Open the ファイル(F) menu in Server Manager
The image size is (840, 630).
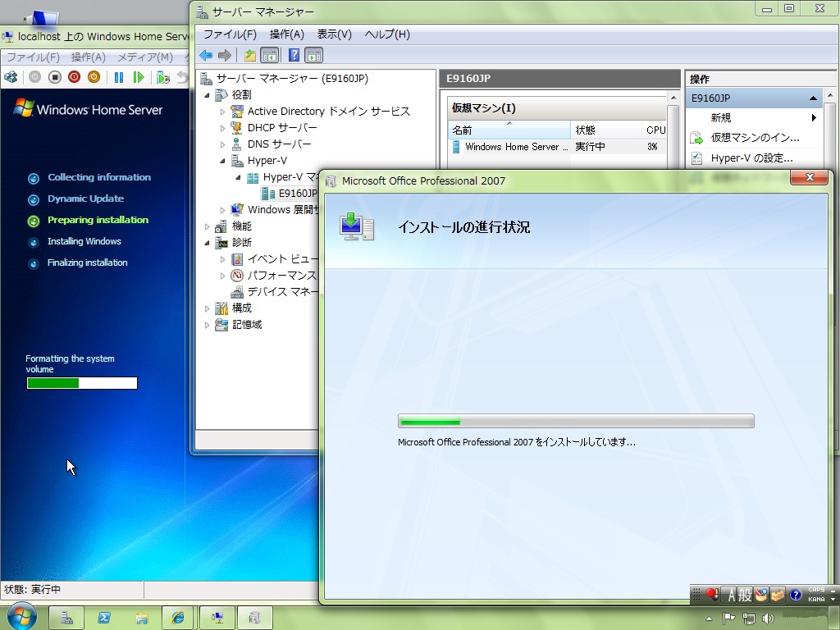click(x=230, y=34)
